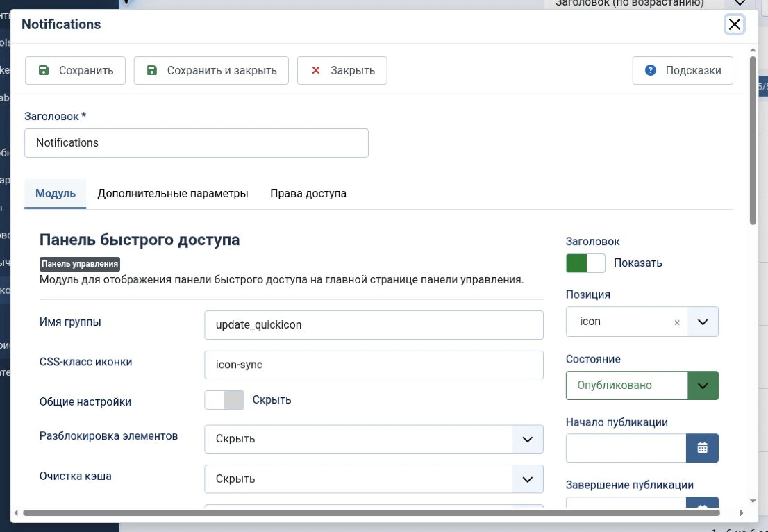Open the Состояние Опубликовано dropdown
Screen dimensions: 768x532
[642, 385]
